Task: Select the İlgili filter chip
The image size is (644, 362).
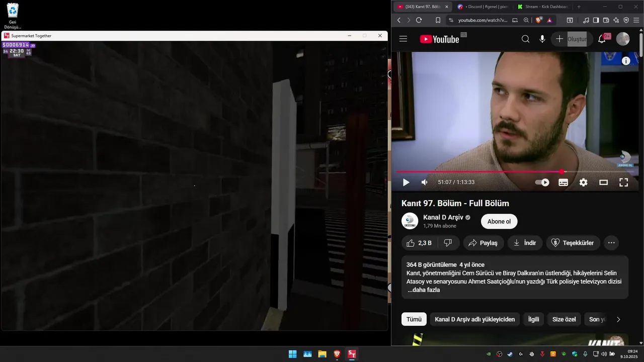Action: pos(533,319)
